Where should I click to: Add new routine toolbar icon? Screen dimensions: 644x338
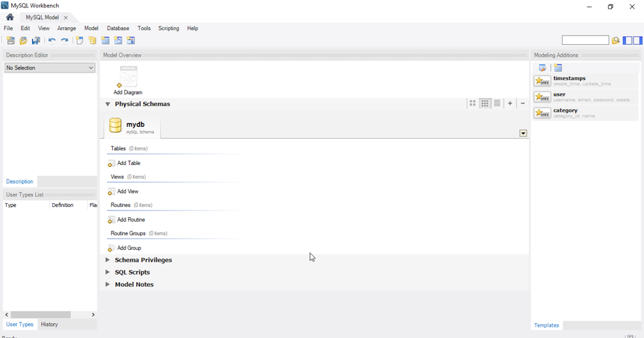click(x=131, y=40)
